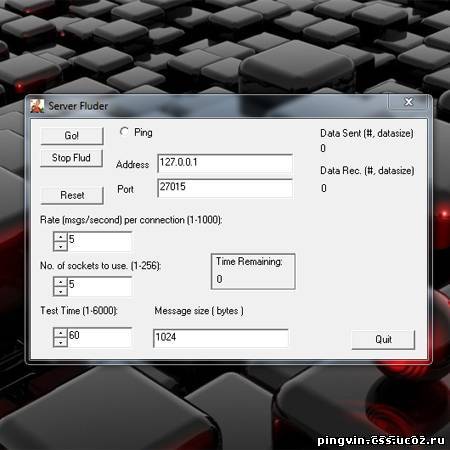Click the Address input field

225,163
